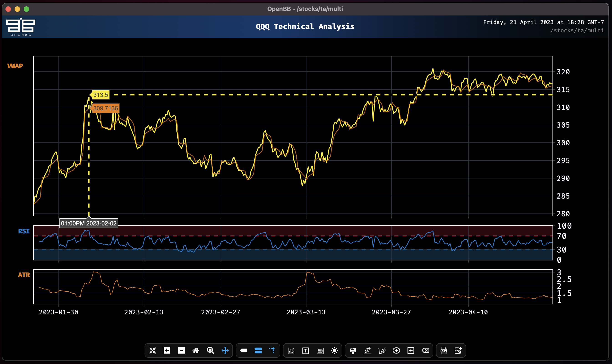The width and height of the screenshot is (612, 364).
Task: Click the 2023-02-27 x-axis label
Action: (220, 312)
